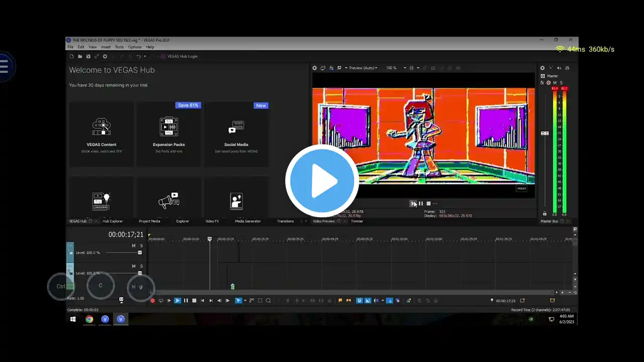Switch to the Project Media tab
The image size is (644, 362).
click(149, 221)
